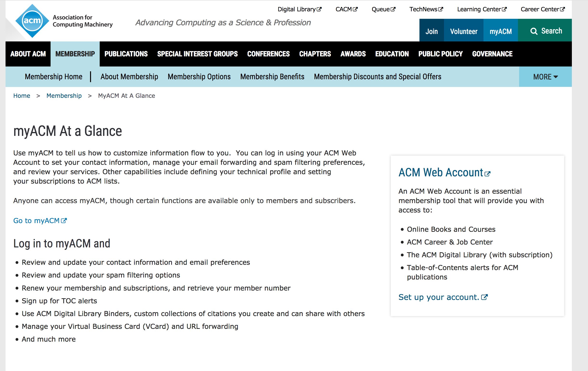Open the GOVERNANCE menu
The width and height of the screenshot is (588, 371).
(492, 54)
